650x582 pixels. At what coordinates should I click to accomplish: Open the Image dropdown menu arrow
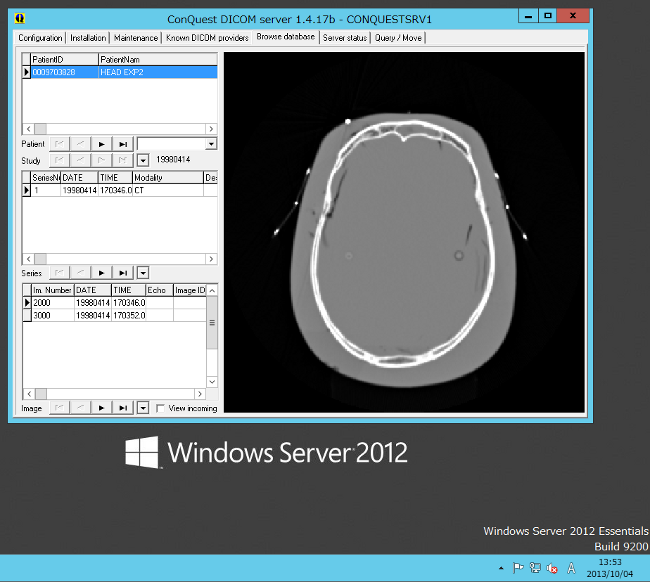(143, 408)
